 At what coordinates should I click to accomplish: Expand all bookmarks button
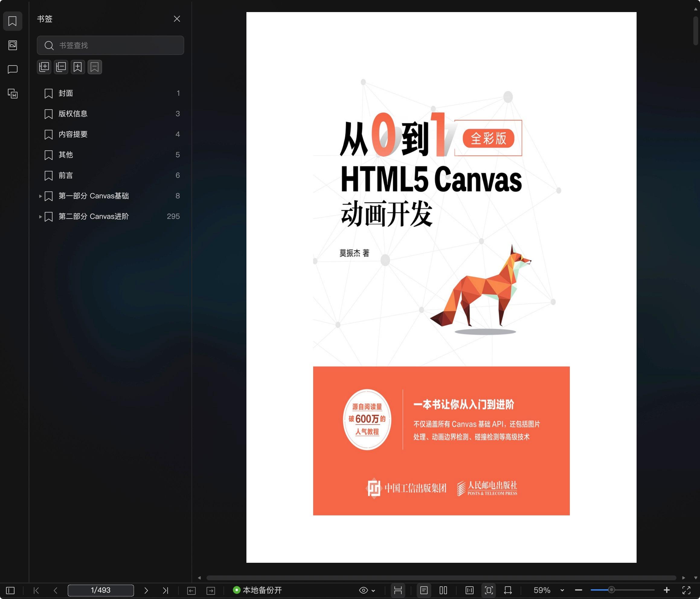pos(44,67)
